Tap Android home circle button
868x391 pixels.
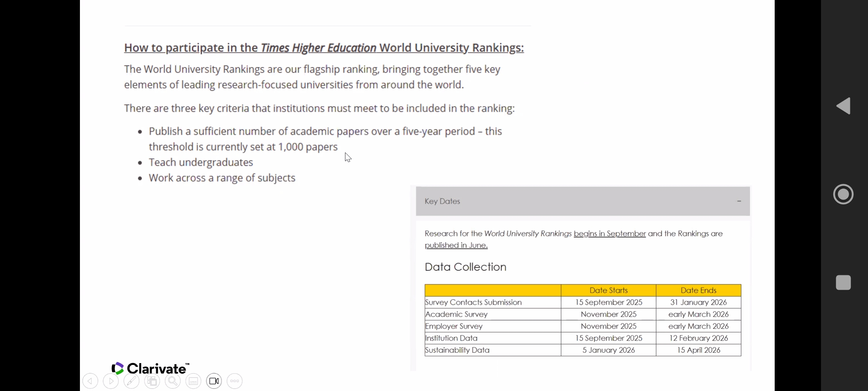[843, 194]
